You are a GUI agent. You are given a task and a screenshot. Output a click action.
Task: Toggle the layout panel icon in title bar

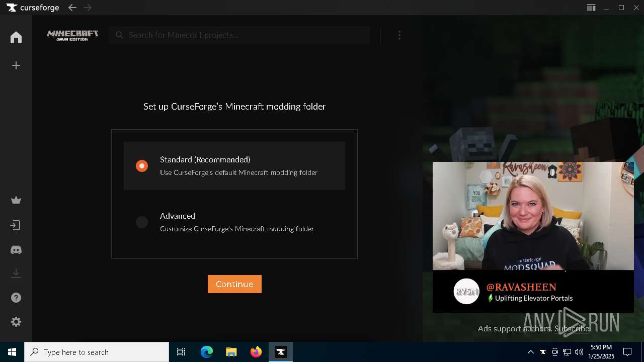[591, 8]
